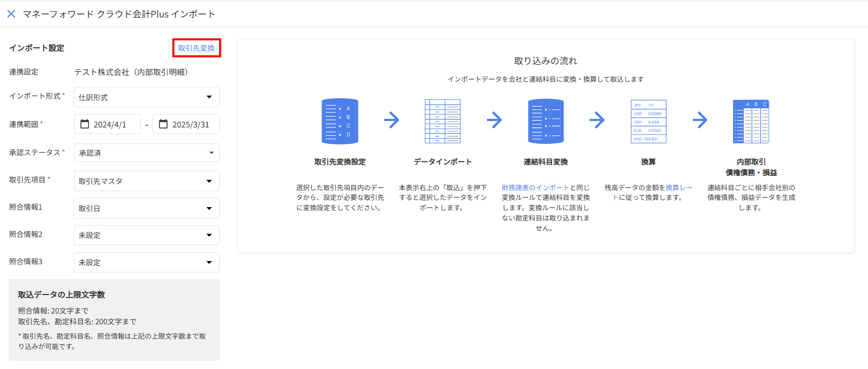Click the 取引先変換設定 database icon
This screenshot has height=369, width=868.
coord(339,121)
